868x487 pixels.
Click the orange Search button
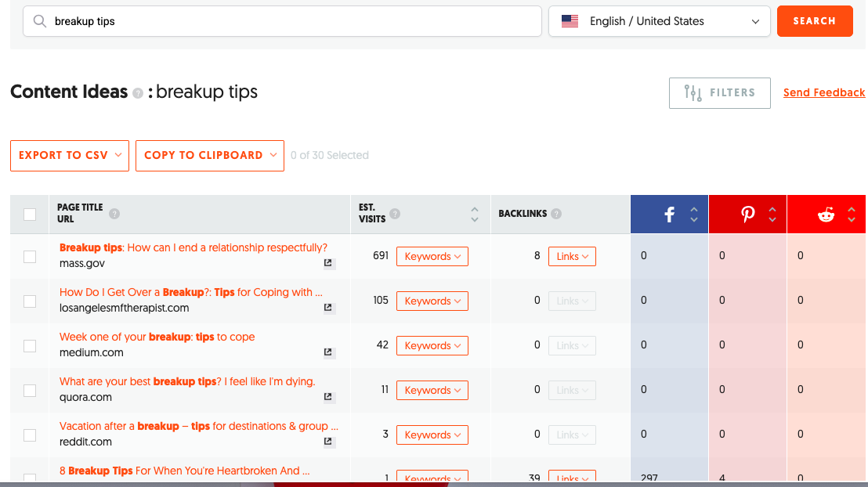(x=815, y=21)
